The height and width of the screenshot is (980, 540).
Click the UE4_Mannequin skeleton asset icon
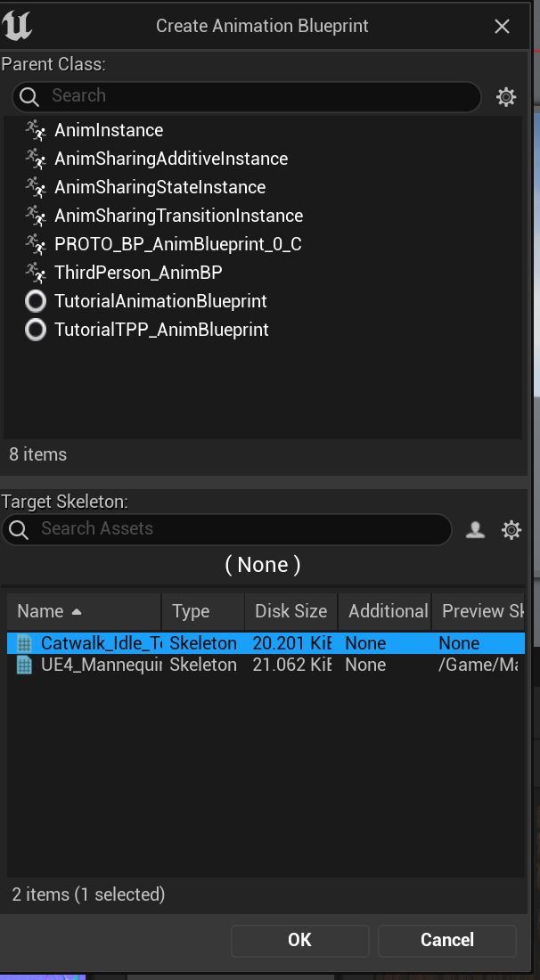[x=24, y=665]
